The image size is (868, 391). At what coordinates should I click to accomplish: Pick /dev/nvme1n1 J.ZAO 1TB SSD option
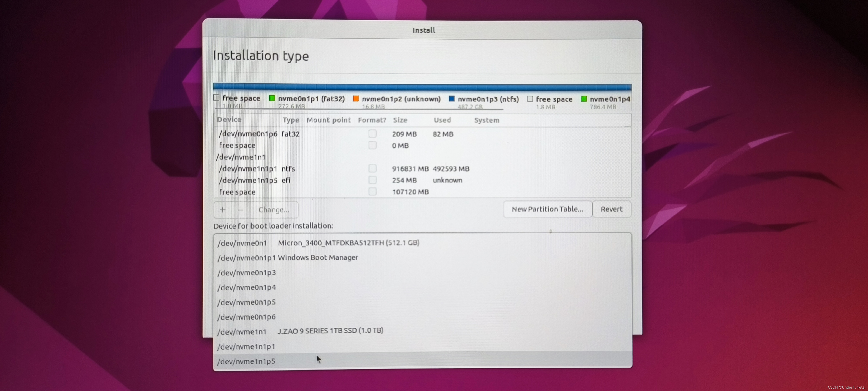point(300,331)
